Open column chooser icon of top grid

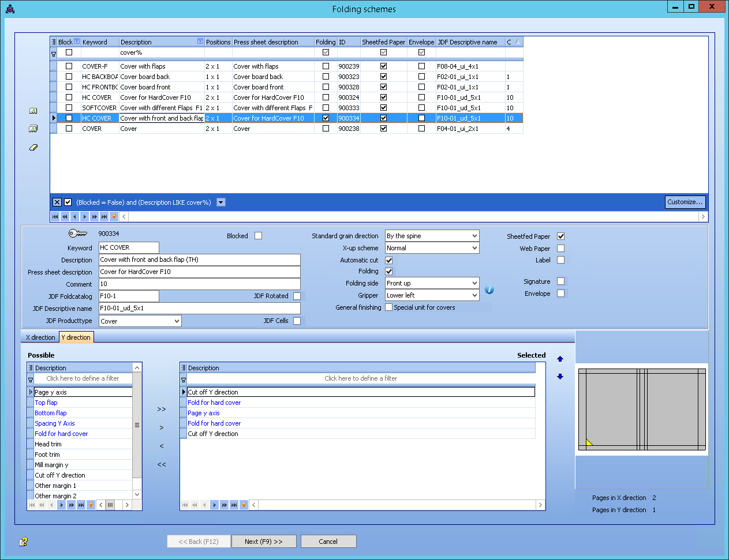click(x=54, y=42)
